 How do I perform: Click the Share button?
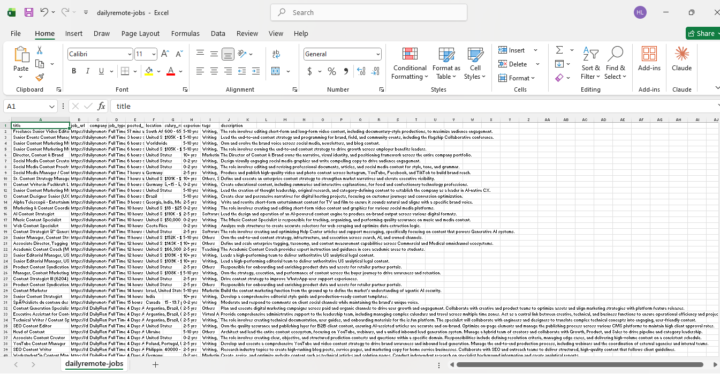pos(703,34)
